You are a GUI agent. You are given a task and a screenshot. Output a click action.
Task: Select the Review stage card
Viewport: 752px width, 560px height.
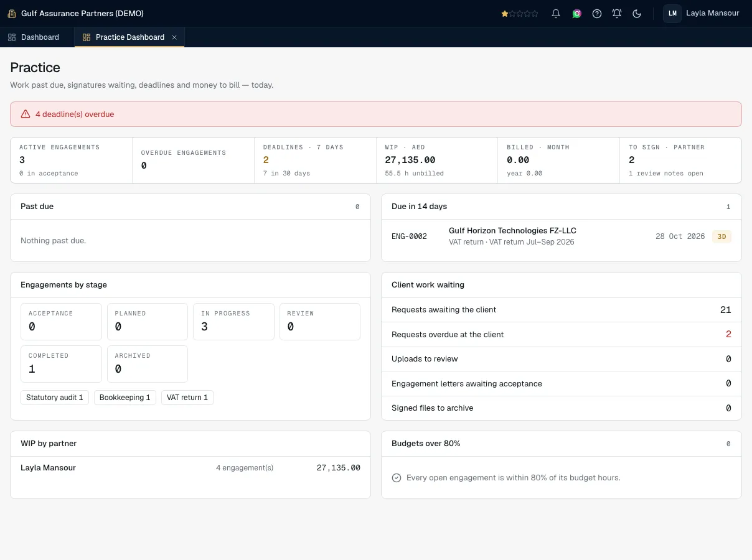[x=320, y=322]
